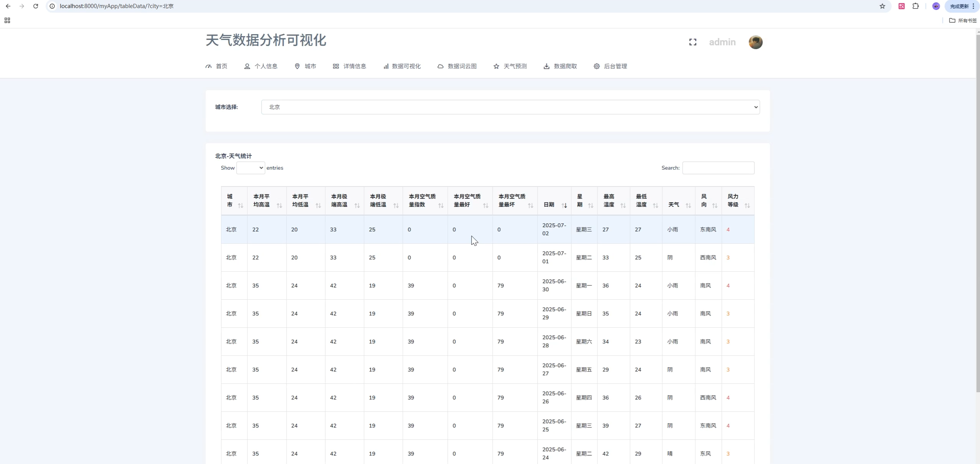Select the date cell 2025-06-26
980x464 pixels.
point(554,398)
